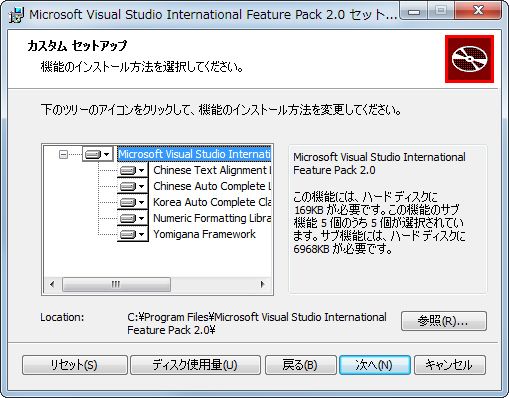Proceed with 次へ(N) next button
Viewport: 509px width, 398px height.
click(375, 365)
